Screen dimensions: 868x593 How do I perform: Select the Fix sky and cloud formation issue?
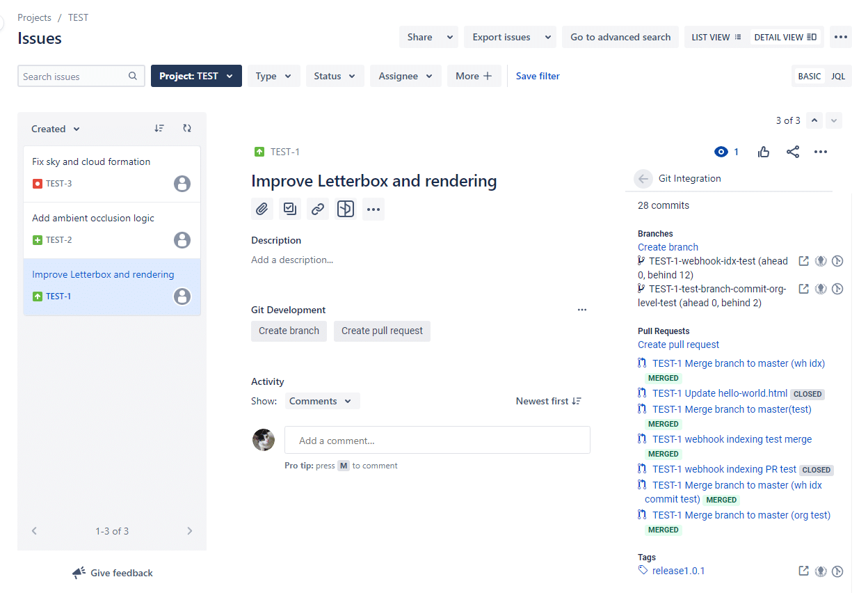point(91,161)
